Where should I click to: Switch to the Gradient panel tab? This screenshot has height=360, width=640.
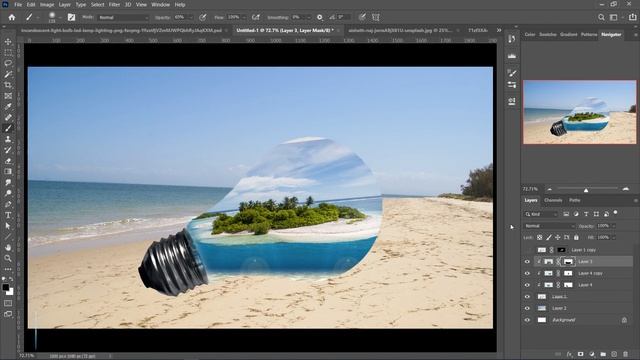(x=569, y=35)
